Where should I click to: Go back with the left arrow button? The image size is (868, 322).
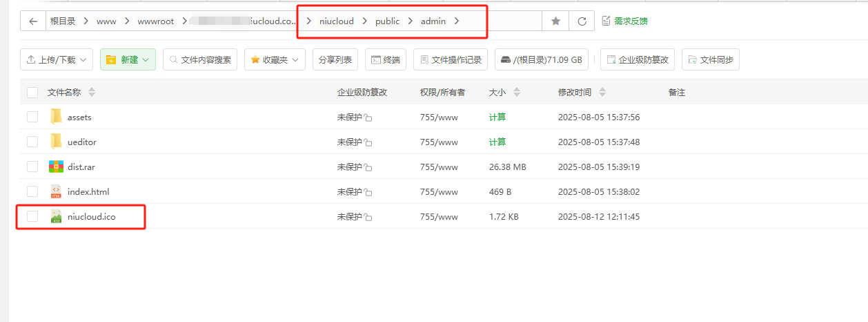pos(33,21)
